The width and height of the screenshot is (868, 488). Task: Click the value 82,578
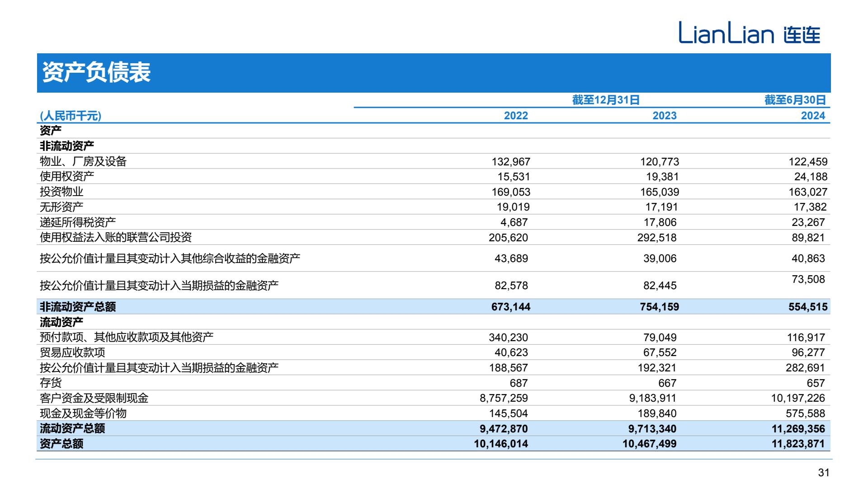511,286
